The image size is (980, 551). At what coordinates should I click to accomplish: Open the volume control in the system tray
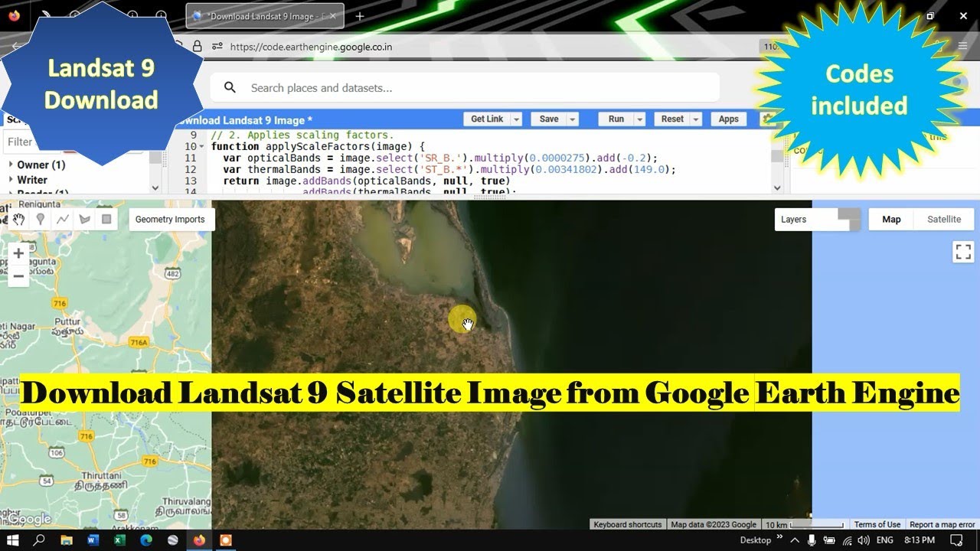point(864,540)
